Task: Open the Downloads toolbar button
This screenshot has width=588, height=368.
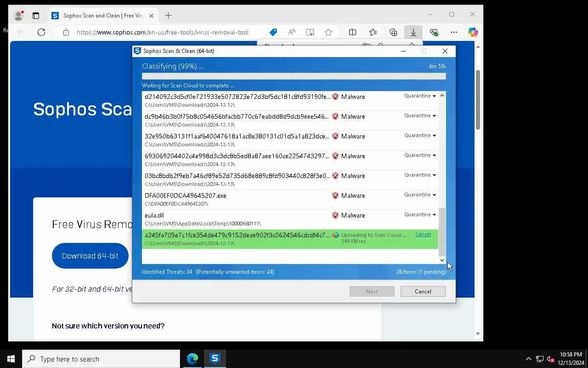Action: pyautogui.click(x=413, y=32)
